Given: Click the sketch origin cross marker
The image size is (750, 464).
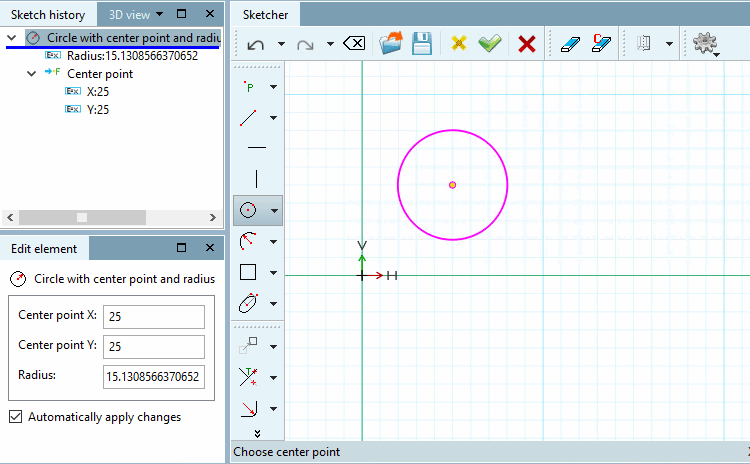Looking at the screenshot, I should tap(362, 276).
